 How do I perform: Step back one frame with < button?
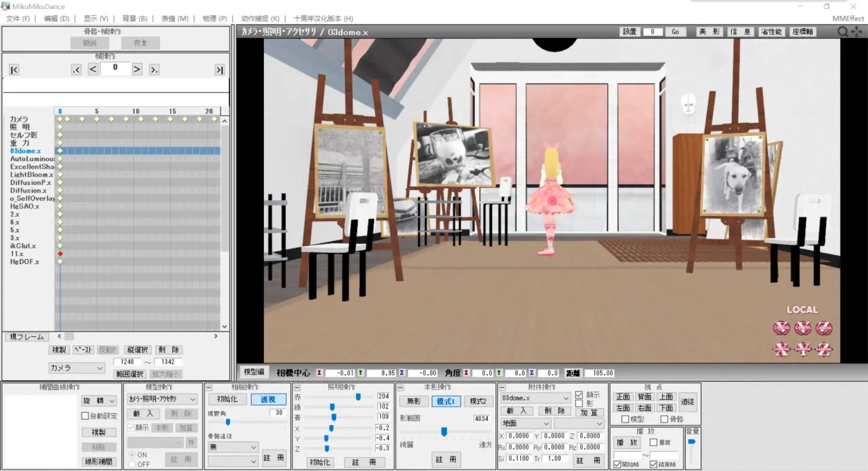tap(93, 69)
